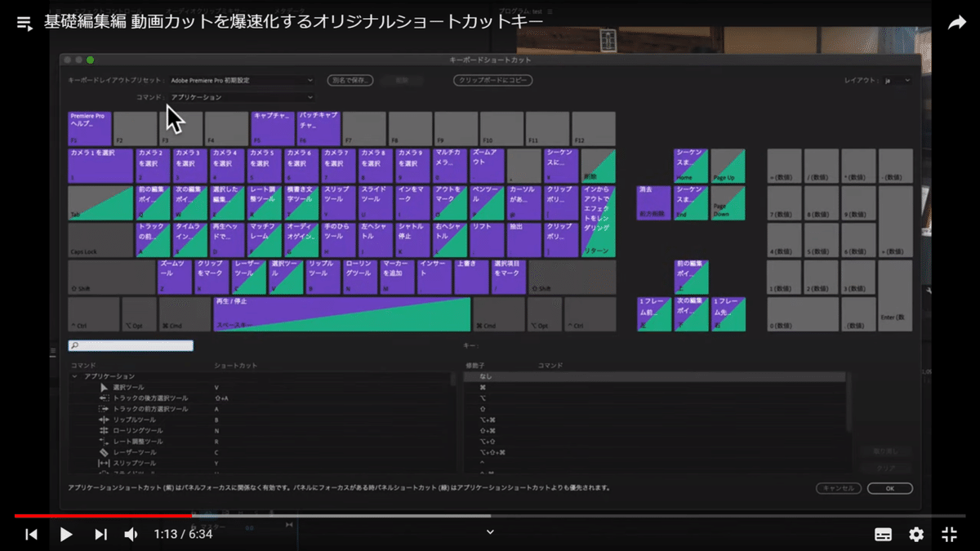Click the ズームアウト key
This screenshot has height=551, width=980.
click(x=489, y=166)
